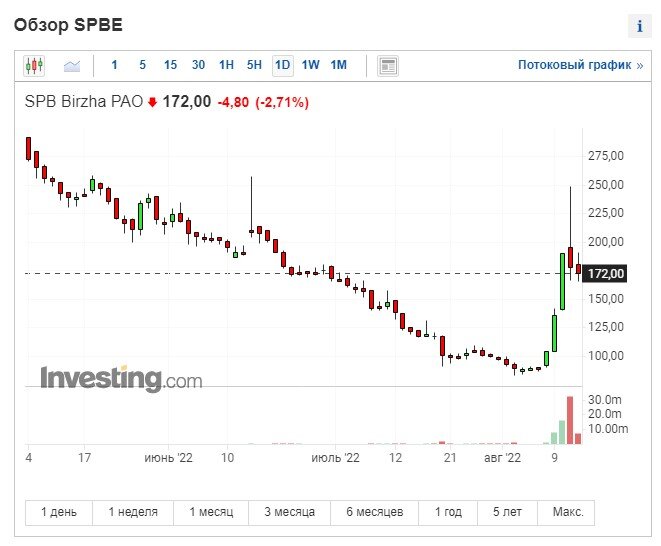The width and height of the screenshot is (661, 546).
Task: Click the current price label 172,00 on axis
Action: 605,274
